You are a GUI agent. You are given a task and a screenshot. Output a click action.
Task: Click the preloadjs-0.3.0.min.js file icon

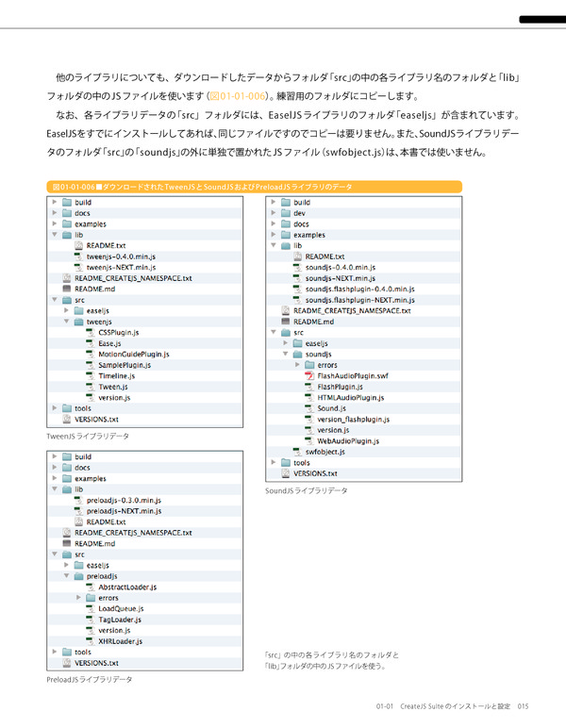[x=78, y=500]
